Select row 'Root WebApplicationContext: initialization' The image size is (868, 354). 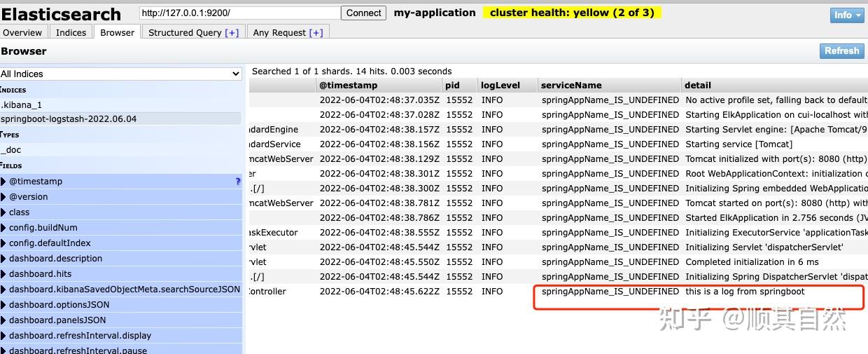tap(558, 173)
